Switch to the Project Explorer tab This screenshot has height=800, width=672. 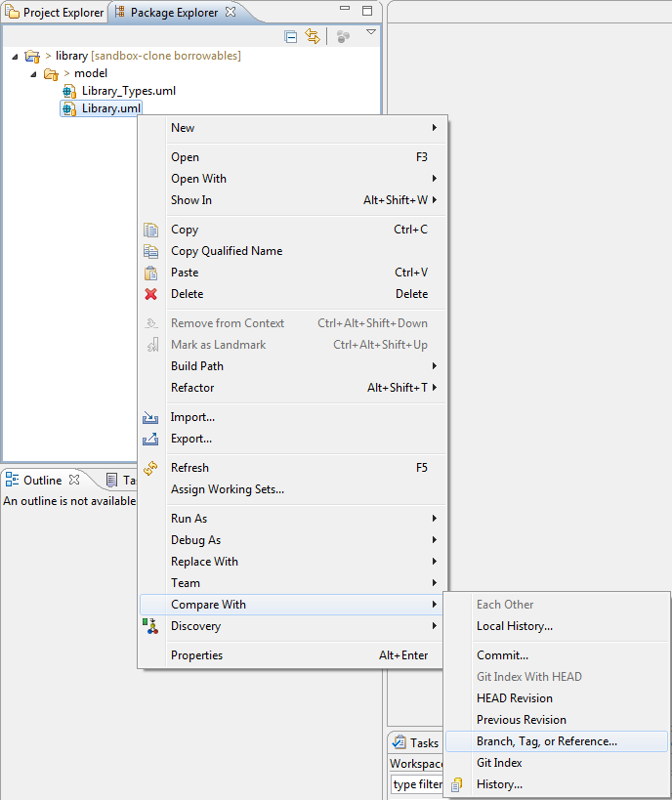tap(55, 12)
